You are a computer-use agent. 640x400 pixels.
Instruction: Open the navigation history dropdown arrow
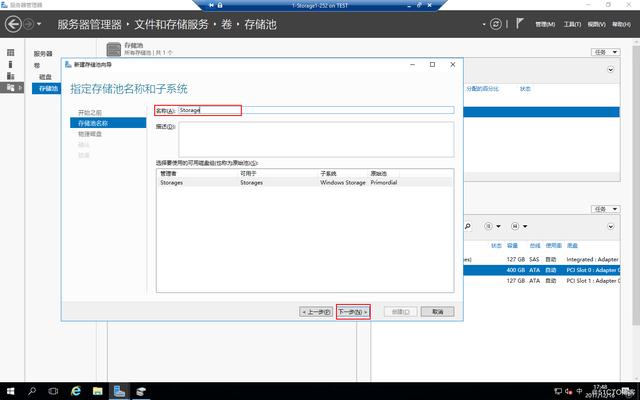[39, 24]
